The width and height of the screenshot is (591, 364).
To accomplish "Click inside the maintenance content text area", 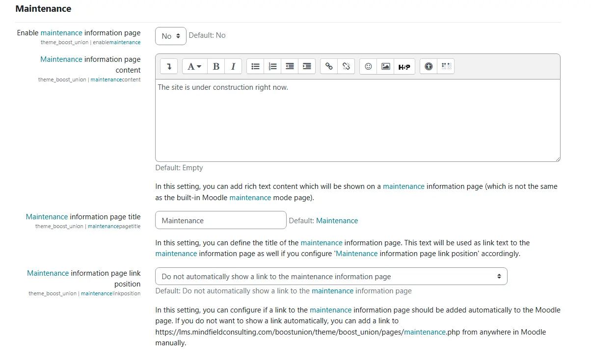I will click(x=357, y=123).
